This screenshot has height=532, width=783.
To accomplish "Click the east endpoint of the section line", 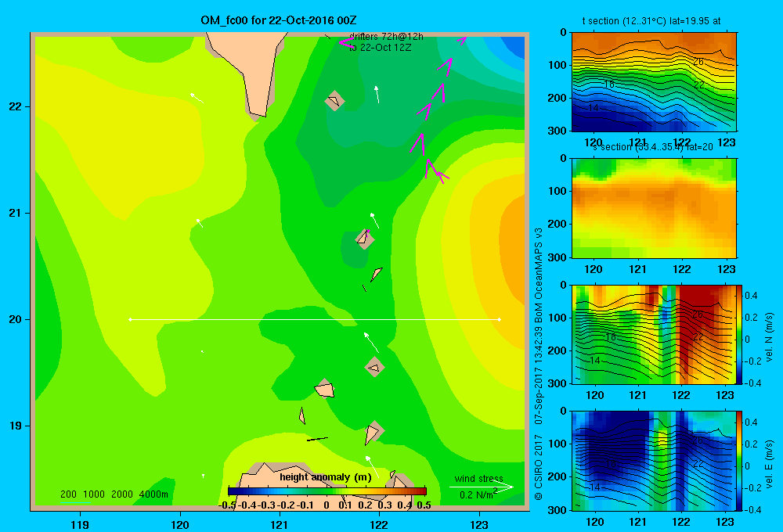I will pos(500,319).
